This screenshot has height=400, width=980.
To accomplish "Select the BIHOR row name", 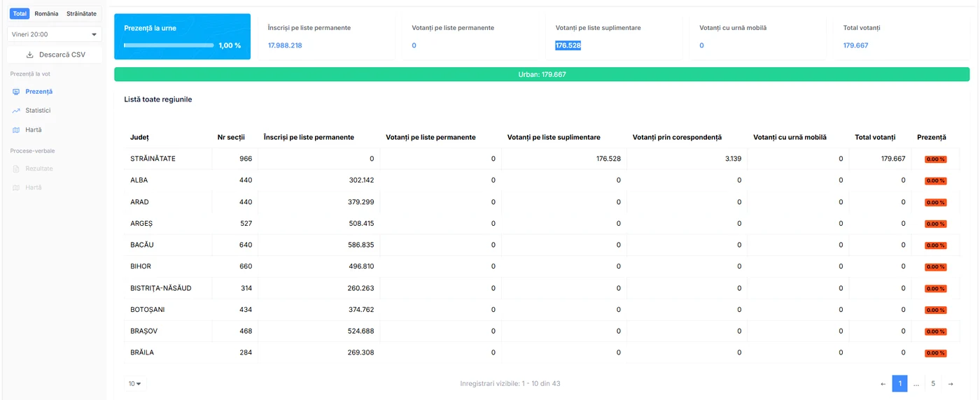I will [x=141, y=266].
